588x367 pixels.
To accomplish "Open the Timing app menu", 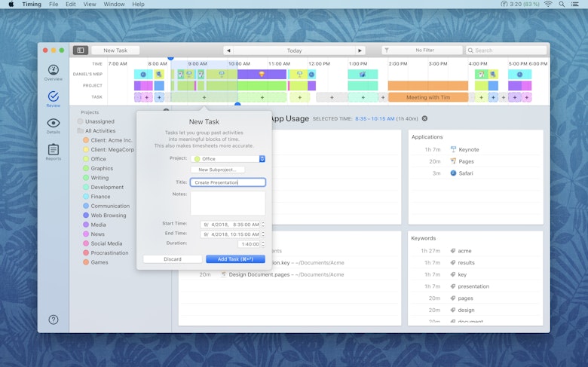I will pyautogui.click(x=32, y=4).
